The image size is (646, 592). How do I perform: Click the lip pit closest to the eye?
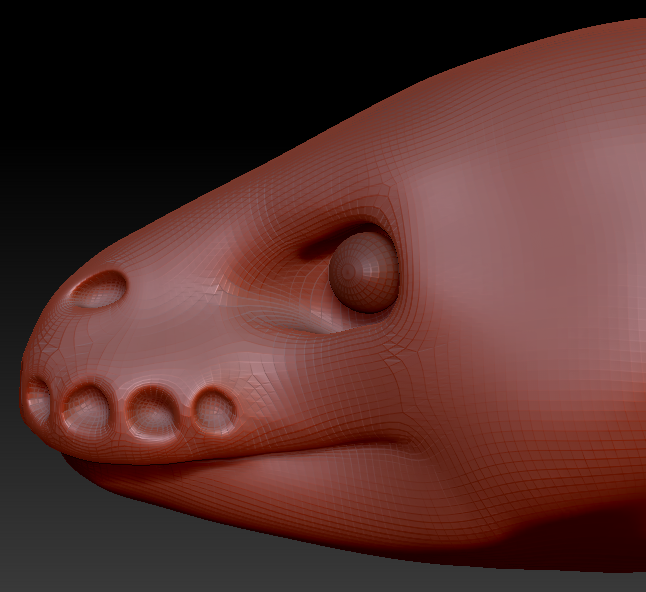(x=215, y=410)
